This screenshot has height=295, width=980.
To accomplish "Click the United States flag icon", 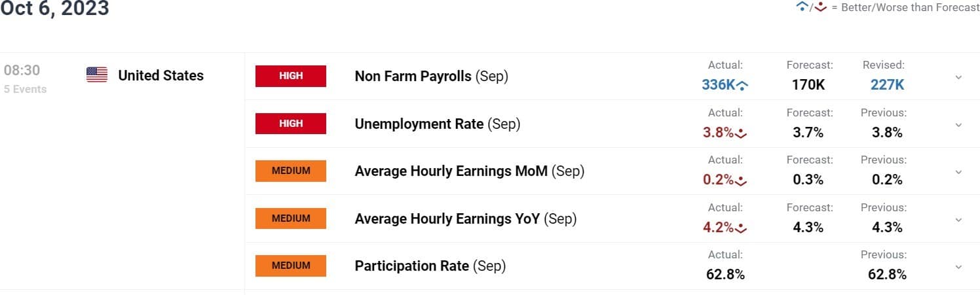I will (97, 75).
